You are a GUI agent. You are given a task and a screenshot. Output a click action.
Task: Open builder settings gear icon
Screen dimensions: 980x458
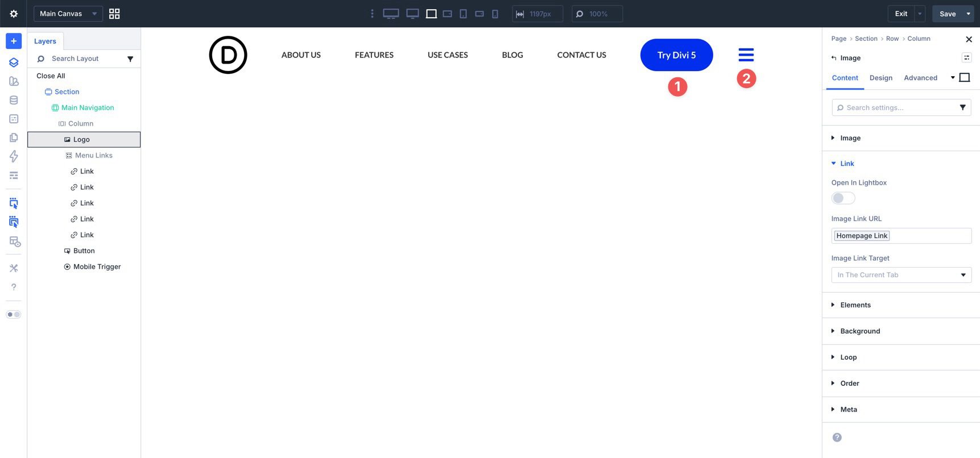pos(14,14)
